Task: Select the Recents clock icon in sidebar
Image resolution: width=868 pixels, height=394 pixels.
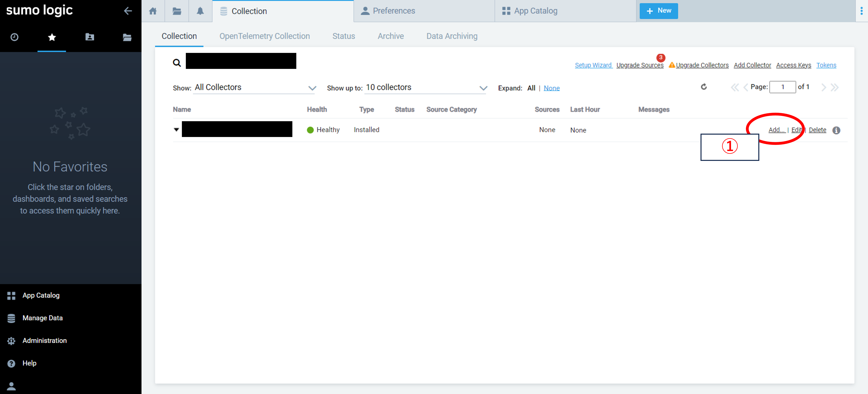Action: (14, 38)
